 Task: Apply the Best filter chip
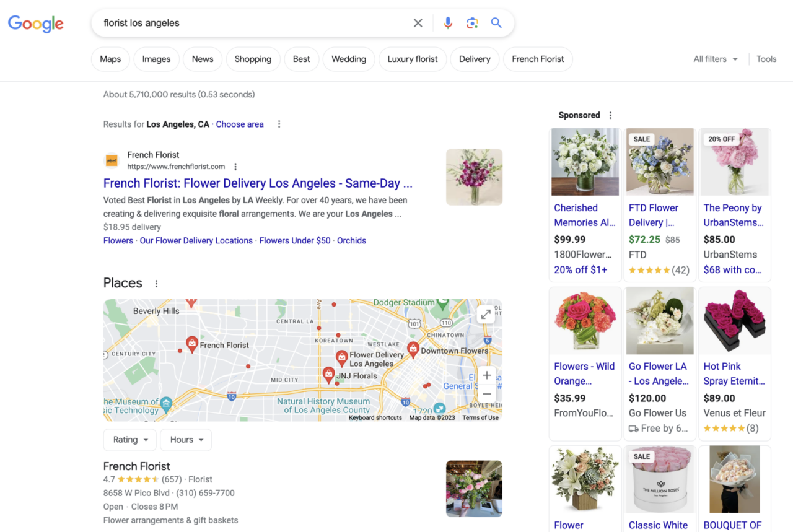pos(302,59)
